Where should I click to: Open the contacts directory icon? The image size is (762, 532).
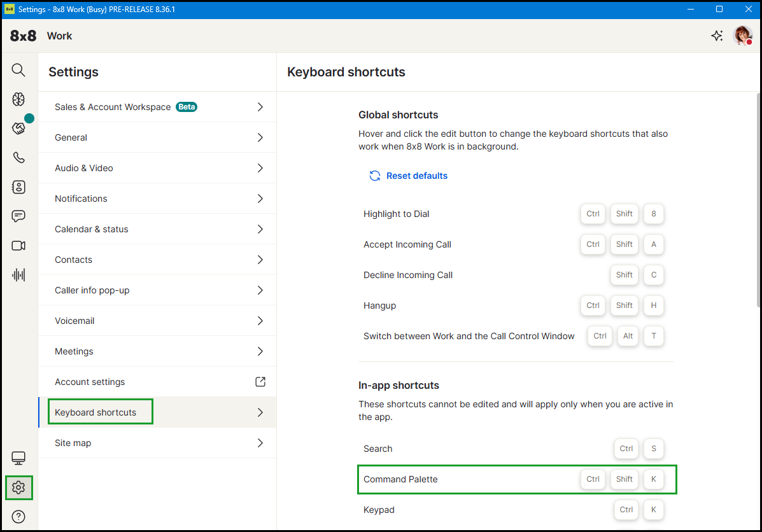click(18, 187)
